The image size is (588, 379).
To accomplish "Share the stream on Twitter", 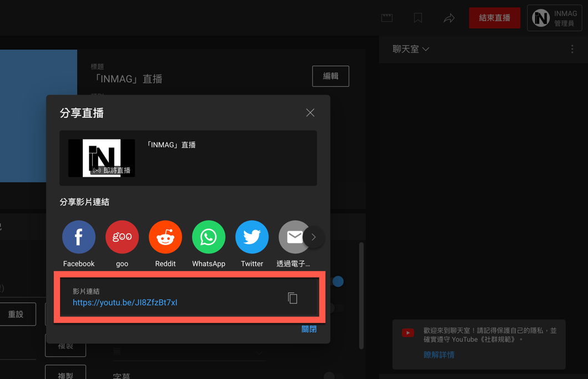I will coord(252,237).
